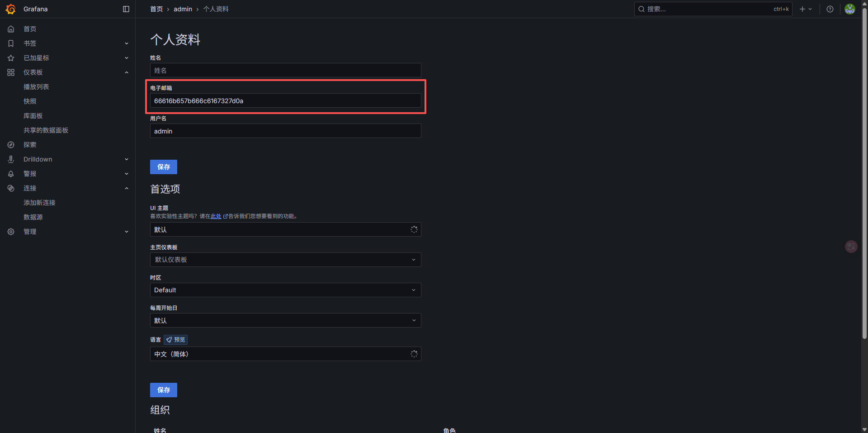This screenshot has width=868, height=433.
Task: Open 播放列表 in the sidebar
Action: click(36, 87)
